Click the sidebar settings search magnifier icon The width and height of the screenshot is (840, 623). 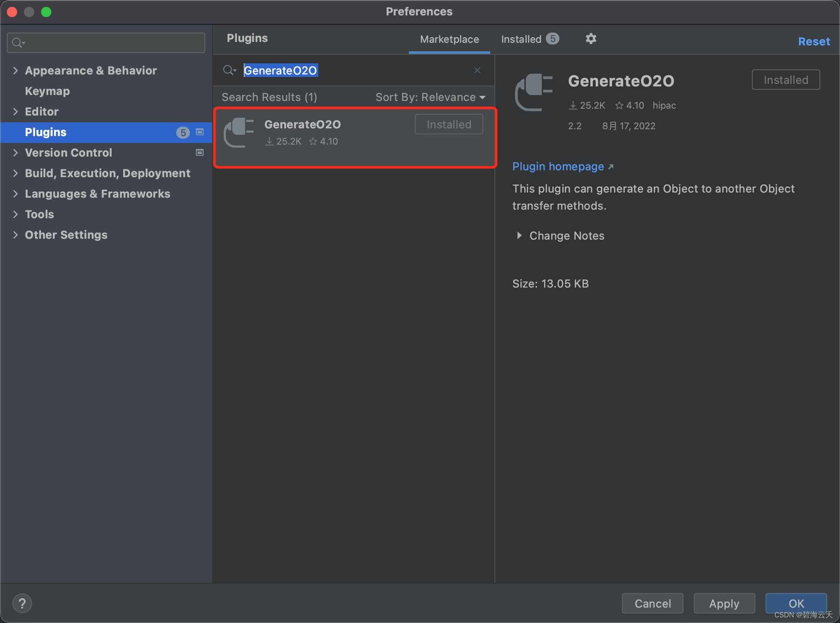18,43
